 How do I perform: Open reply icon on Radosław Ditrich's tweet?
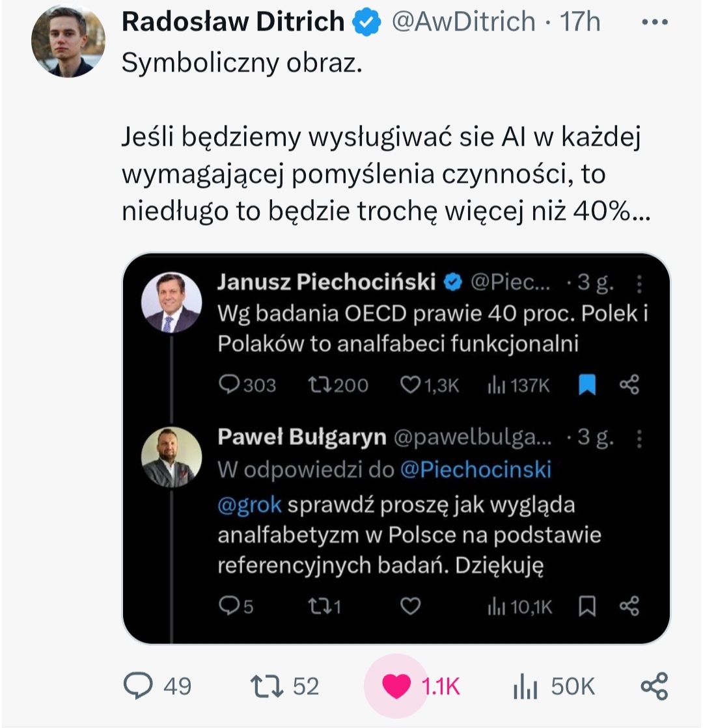point(137,686)
